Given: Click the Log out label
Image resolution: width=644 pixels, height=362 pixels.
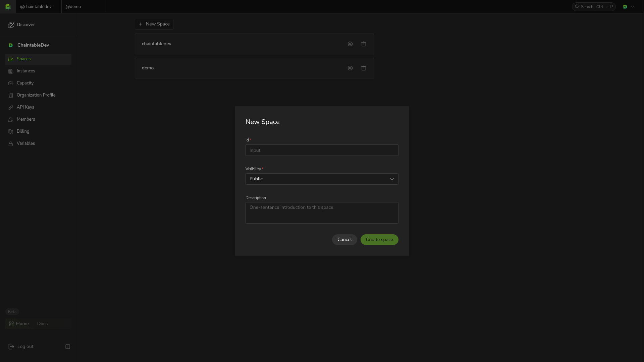Looking at the screenshot, I should click(25, 347).
